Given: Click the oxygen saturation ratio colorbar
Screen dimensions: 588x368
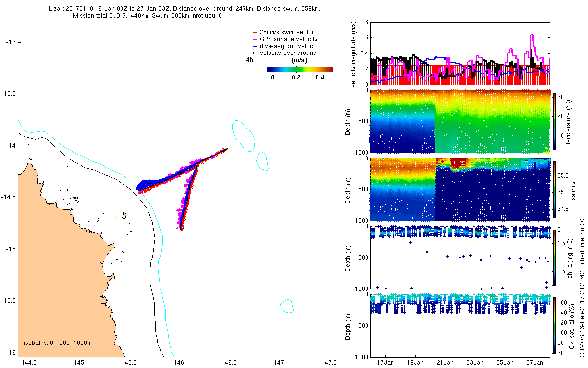Looking at the screenshot, I should [x=554, y=325].
